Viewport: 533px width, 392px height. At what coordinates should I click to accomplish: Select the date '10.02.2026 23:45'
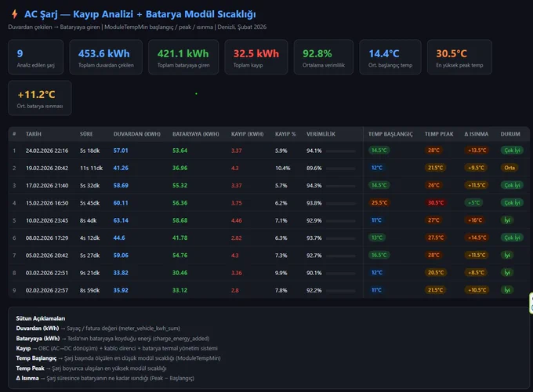[x=47, y=220]
